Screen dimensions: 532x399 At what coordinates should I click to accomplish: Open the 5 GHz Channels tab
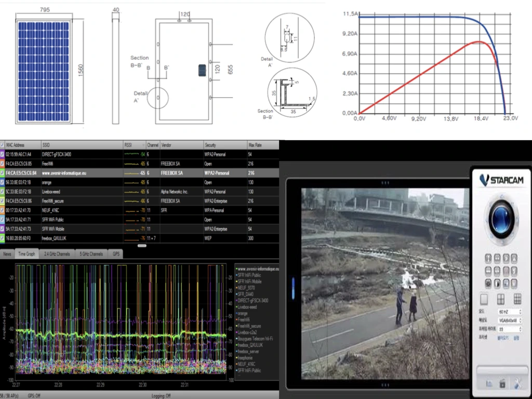click(91, 254)
